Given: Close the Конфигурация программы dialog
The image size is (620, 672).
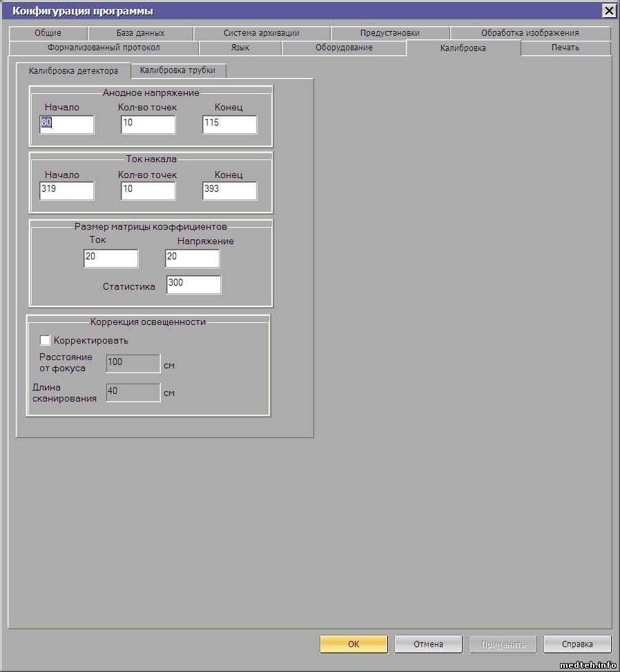Looking at the screenshot, I should pyautogui.click(x=608, y=10).
